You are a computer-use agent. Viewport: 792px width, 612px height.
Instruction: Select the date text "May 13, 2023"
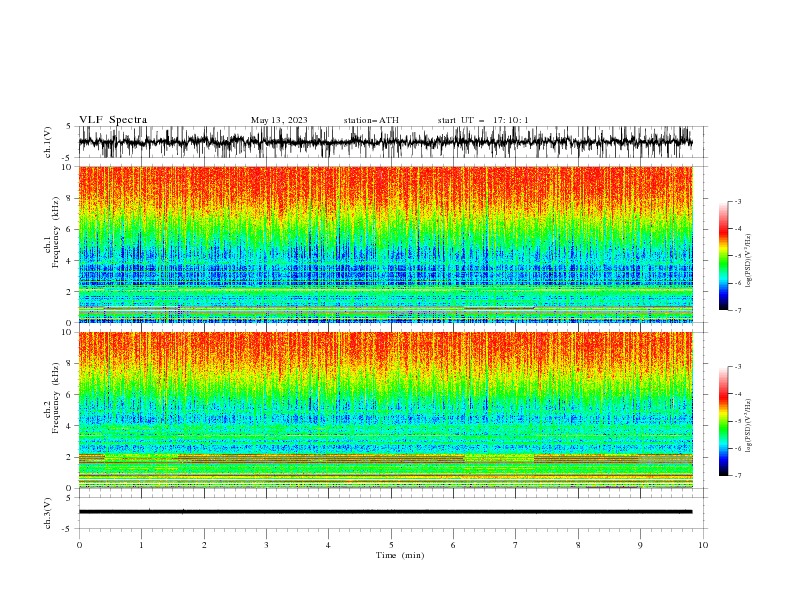point(279,120)
